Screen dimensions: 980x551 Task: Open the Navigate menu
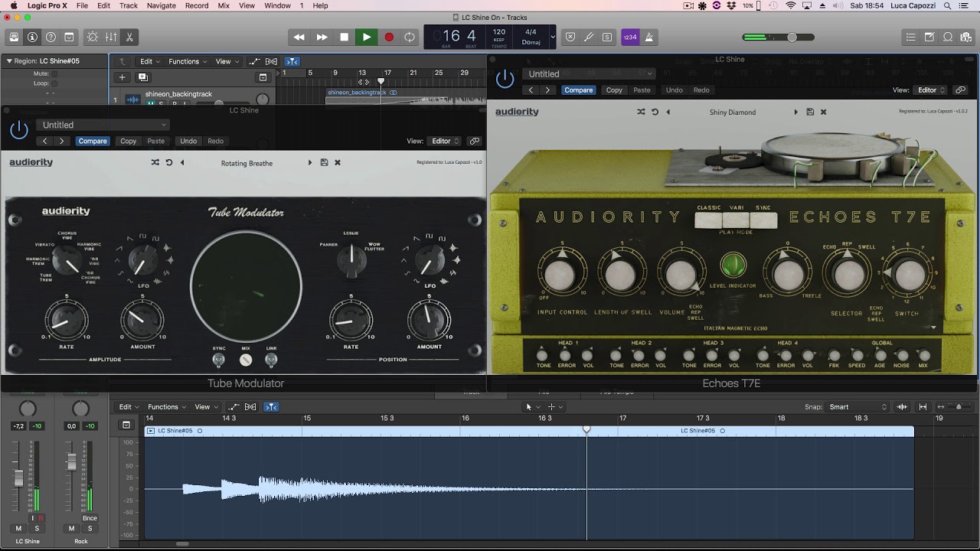click(161, 5)
